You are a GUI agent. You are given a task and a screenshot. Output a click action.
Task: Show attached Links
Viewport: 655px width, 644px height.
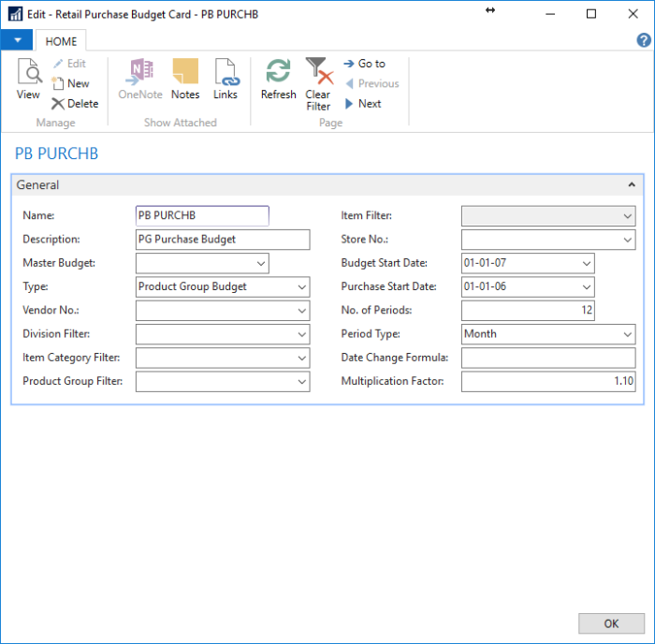(x=226, y=79)
